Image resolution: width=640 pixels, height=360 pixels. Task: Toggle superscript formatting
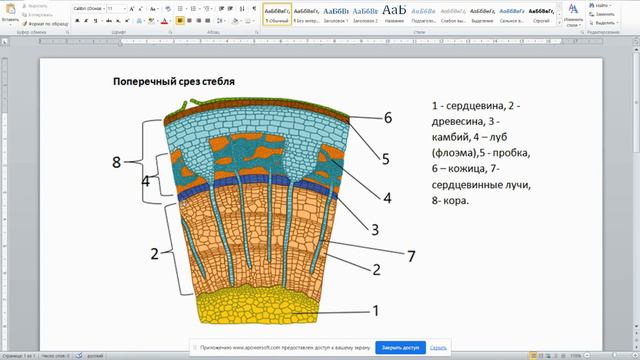[127, 20]
